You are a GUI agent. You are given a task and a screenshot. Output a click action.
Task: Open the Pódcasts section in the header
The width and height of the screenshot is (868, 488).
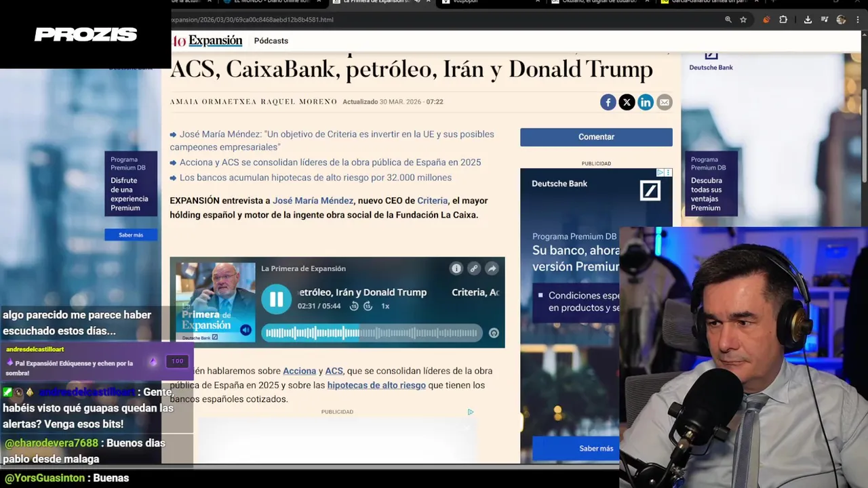[x=271, y=41]
